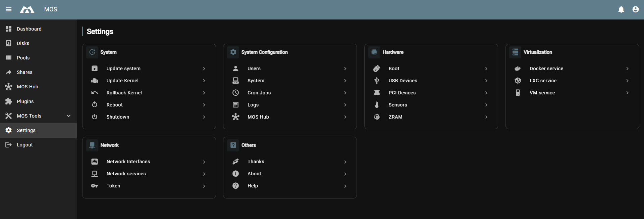This screenshot has width=644, height=219.
Task: Click the arrow next to ZRAM
Action: tap(486, 117)
